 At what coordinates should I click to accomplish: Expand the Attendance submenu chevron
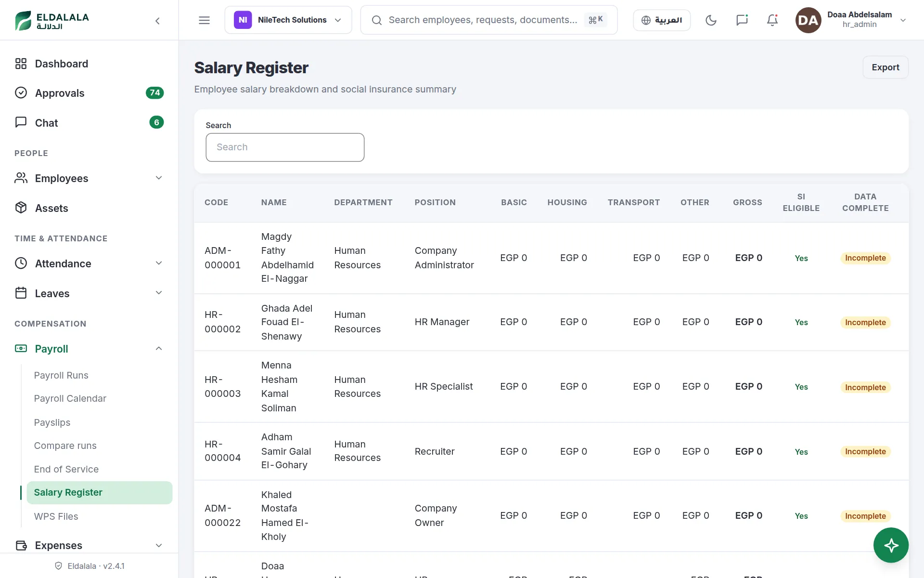[x=159, y=263]
